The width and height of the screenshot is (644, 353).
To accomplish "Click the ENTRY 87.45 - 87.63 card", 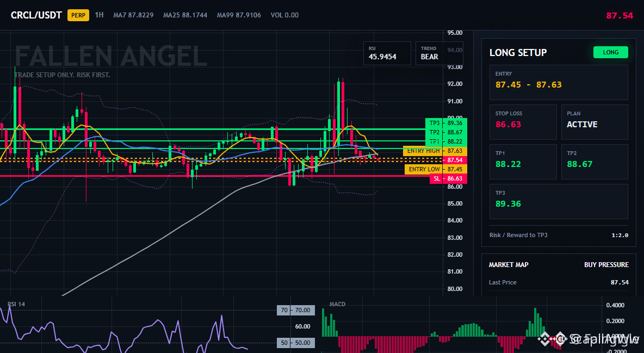I will pos(559,82).
